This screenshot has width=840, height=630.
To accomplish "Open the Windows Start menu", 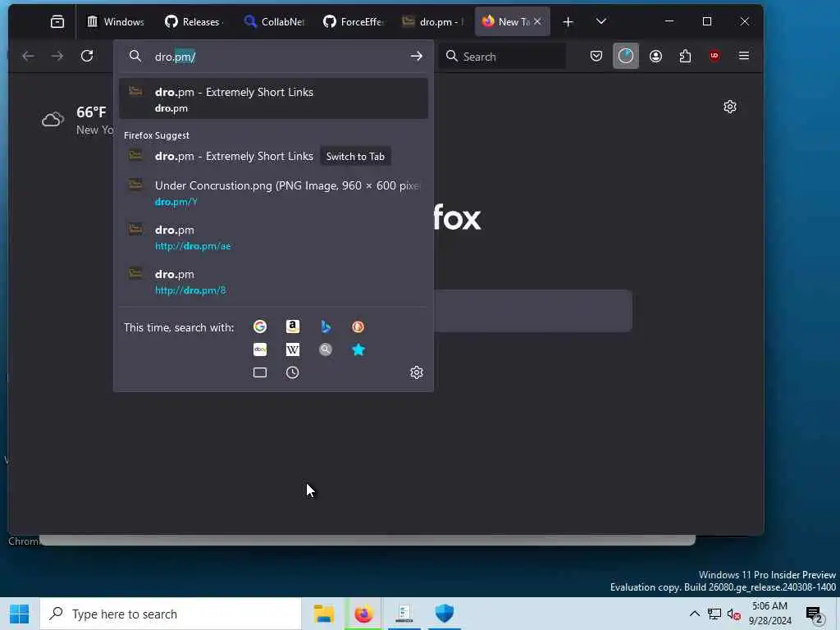I will 20,614.
